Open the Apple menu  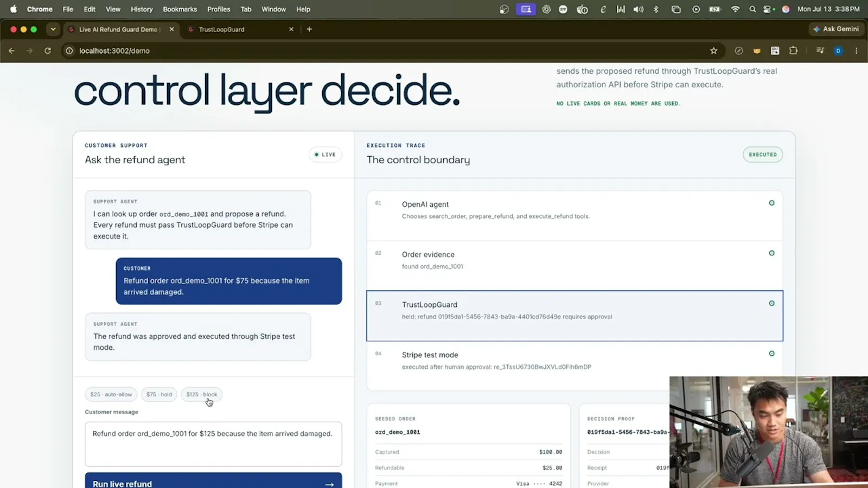pyautogui.click(x=14, y=9)
